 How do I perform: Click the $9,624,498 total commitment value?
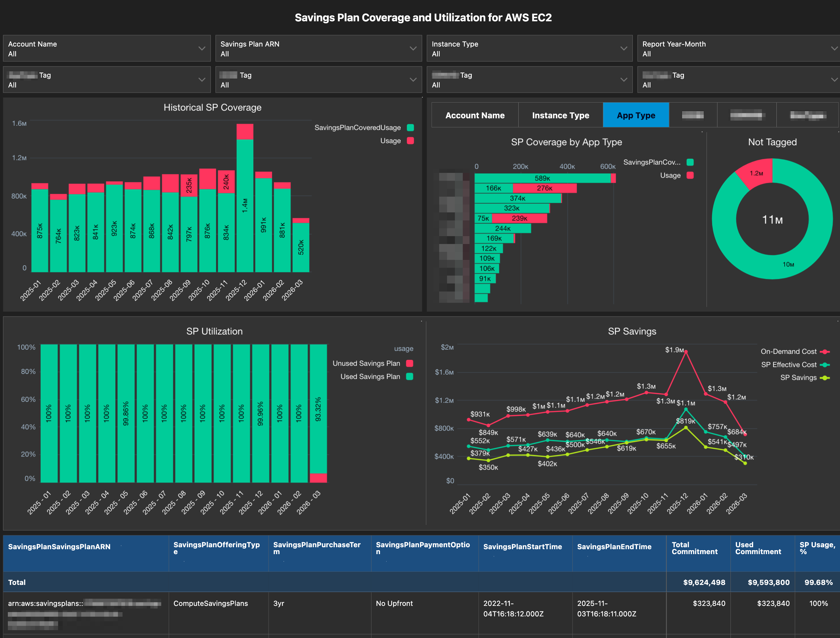(704, 582)
